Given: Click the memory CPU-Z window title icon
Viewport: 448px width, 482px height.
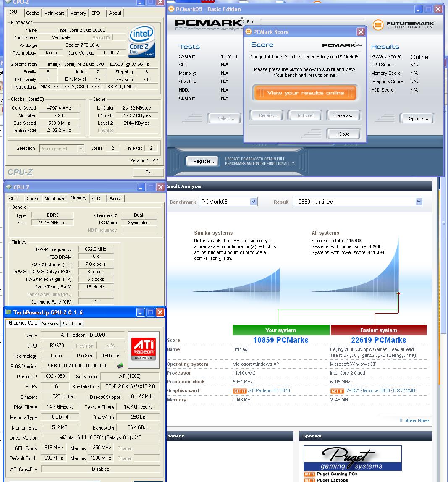Looking at the screenshot, I should (9, 187).
